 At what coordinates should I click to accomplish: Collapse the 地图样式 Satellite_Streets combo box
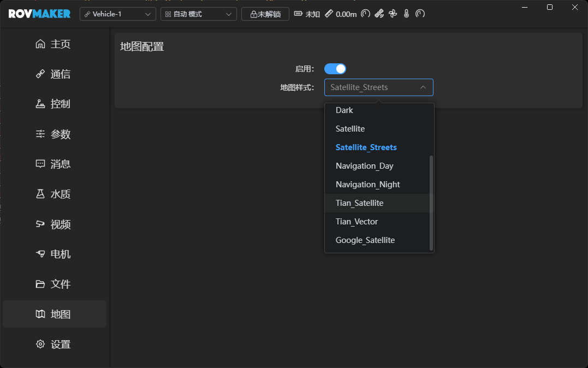coord(378,87)
